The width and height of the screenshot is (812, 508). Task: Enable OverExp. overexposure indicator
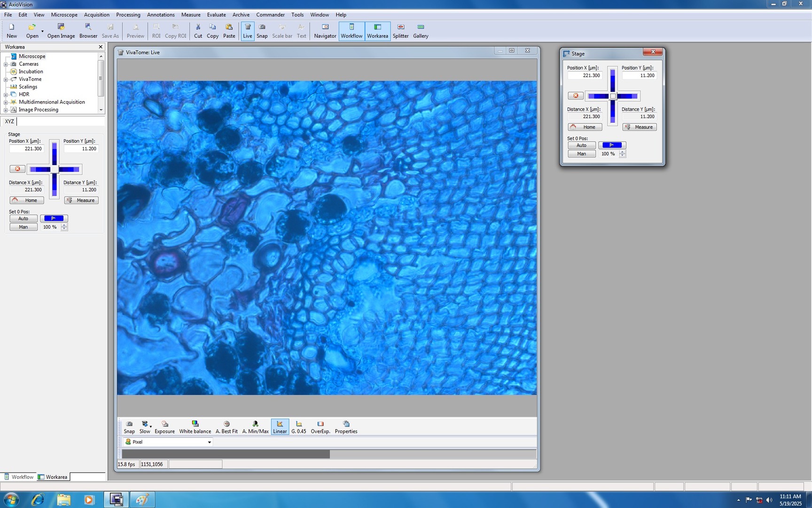tap(320, 427)
